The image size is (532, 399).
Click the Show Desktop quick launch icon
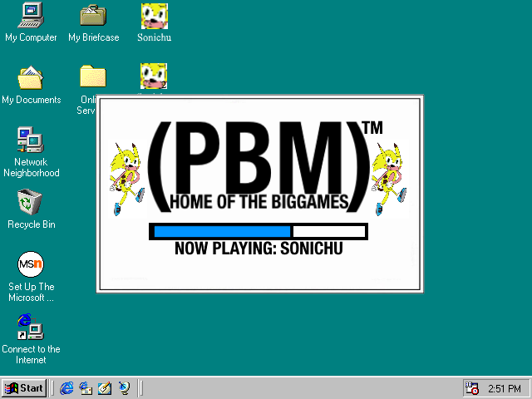tap(105, 388)
